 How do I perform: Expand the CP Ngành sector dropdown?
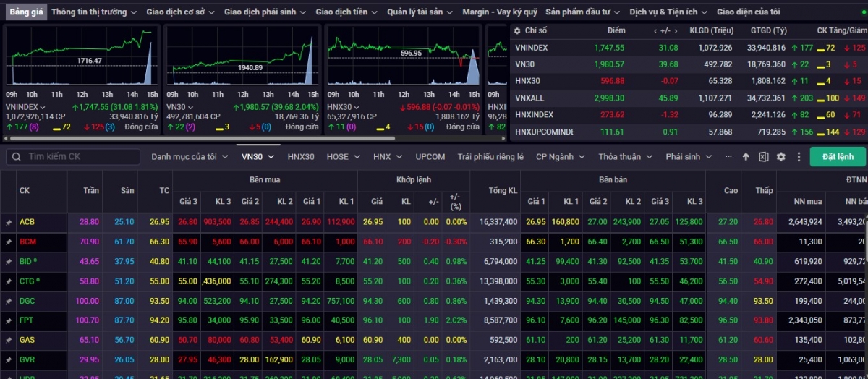pyautogui.click(x=559, y=157)
